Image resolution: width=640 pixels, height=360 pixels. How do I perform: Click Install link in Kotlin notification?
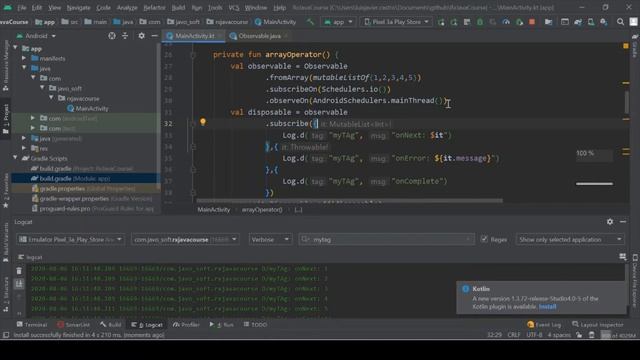coord(547,307)
